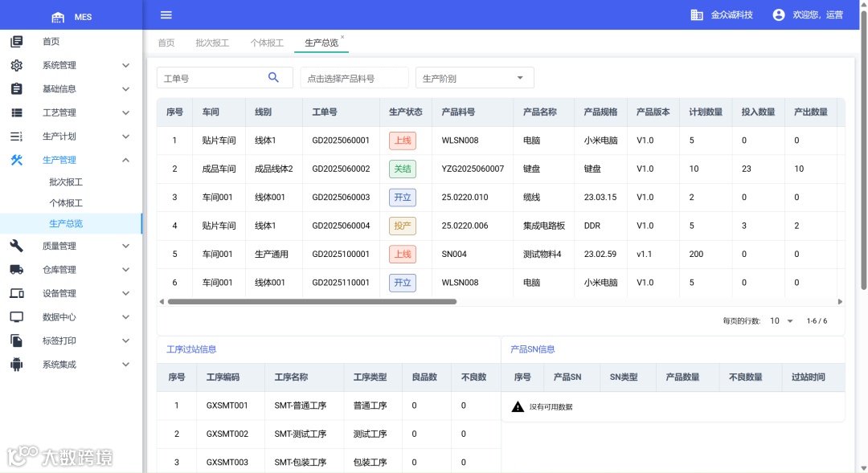This screenshot has height=473, width=868.
Task: Click 投产 status of GD2025060004
Action: pos(403,226)
